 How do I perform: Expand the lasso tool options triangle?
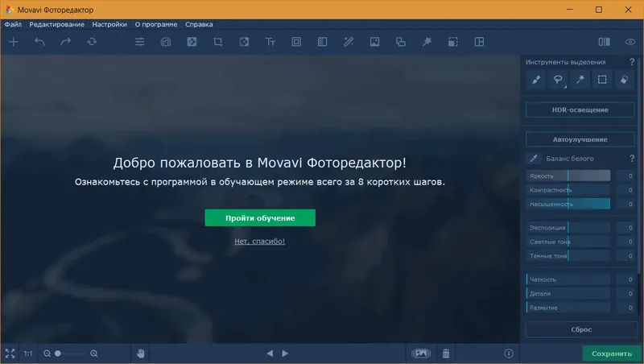pyautogui.click(x=565, y=87)
